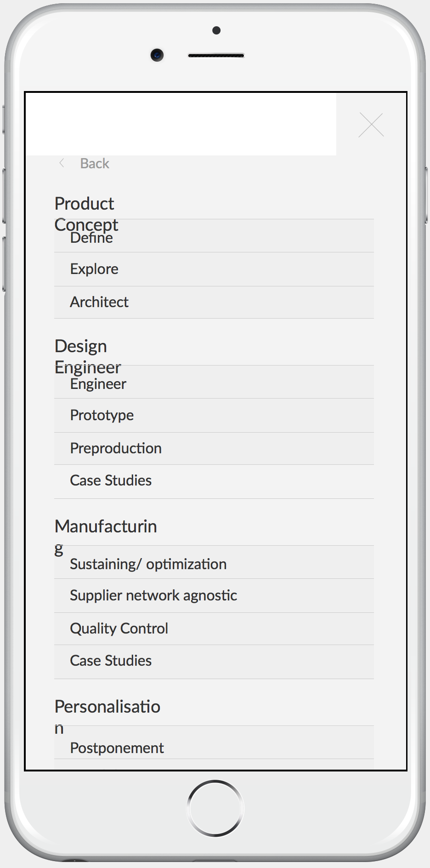Open the Explore menu entry
Screen dimensions: 430x868
click(94, 269)
